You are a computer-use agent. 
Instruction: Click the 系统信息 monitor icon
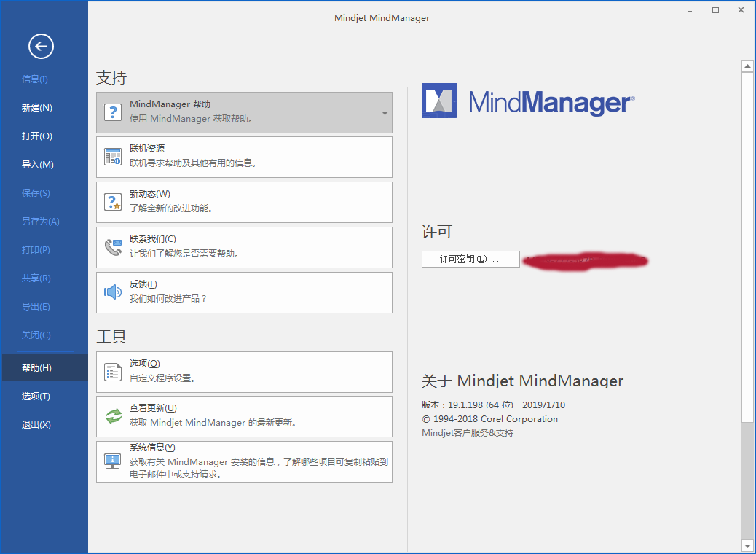[113, 460]
